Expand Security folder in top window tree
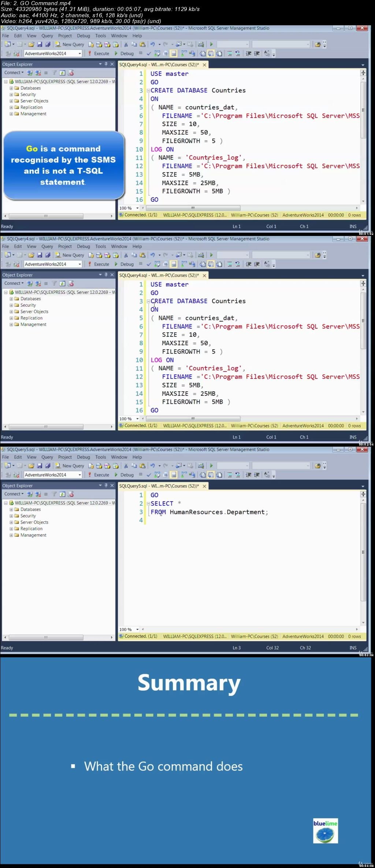The width and height of the screenshot is (375, 868). pos(11,95)
